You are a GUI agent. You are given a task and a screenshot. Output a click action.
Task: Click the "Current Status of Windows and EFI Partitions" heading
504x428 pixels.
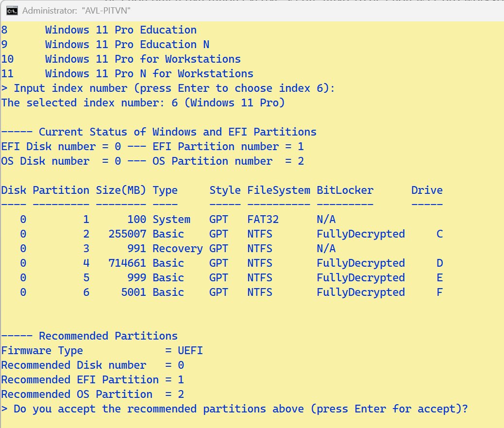159,132
